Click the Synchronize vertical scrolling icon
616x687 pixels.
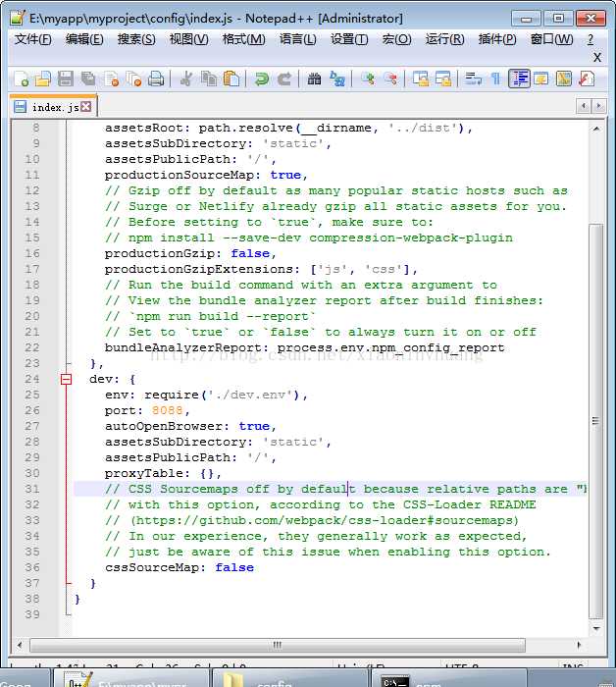pyautogui.click(x=421, y=79)
